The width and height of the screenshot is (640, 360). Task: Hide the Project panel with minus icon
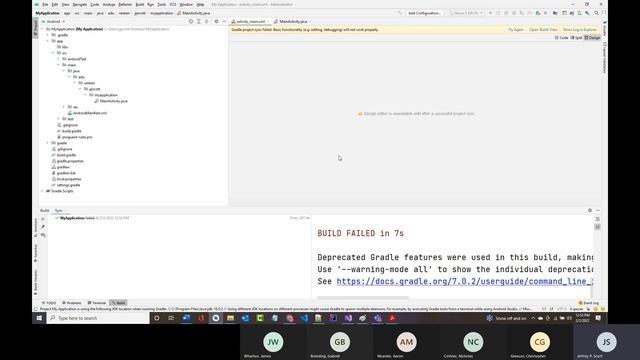click(x=224, y=21)
